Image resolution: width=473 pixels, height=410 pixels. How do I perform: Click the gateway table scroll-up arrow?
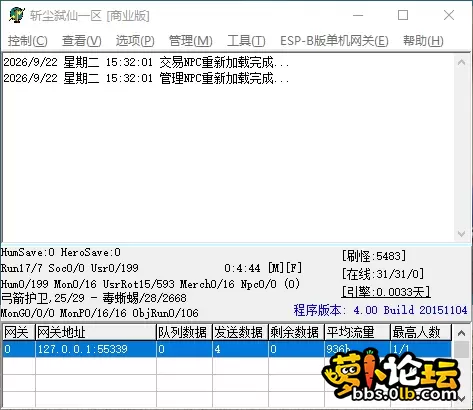[461, 333]
